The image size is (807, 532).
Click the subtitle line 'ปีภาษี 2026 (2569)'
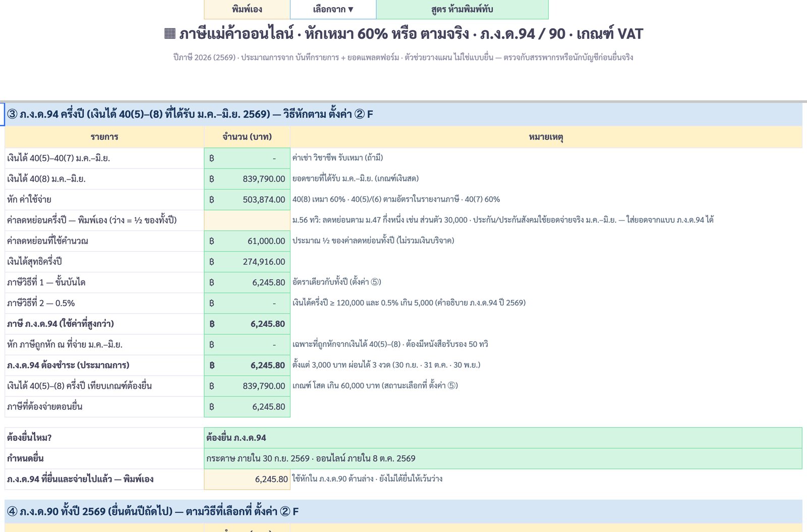[403, 57]
